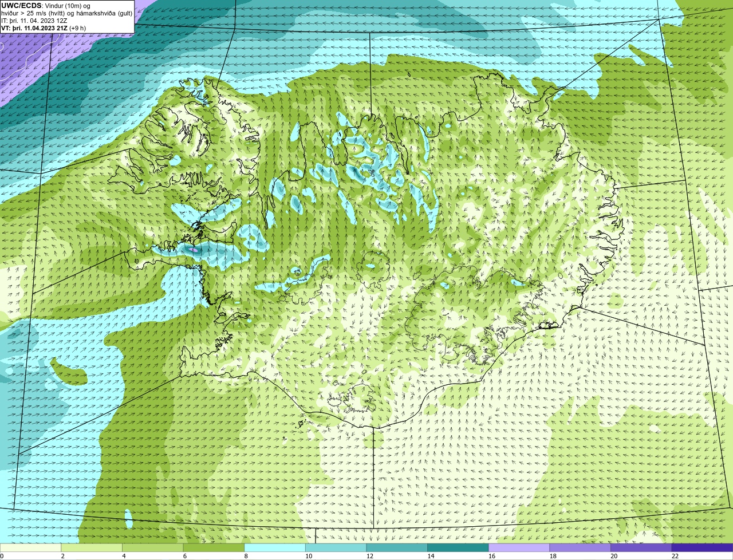Click the legend scale label '8'
Image resolution: width=733 pixels, height=560 pixels.
[246, 556]
